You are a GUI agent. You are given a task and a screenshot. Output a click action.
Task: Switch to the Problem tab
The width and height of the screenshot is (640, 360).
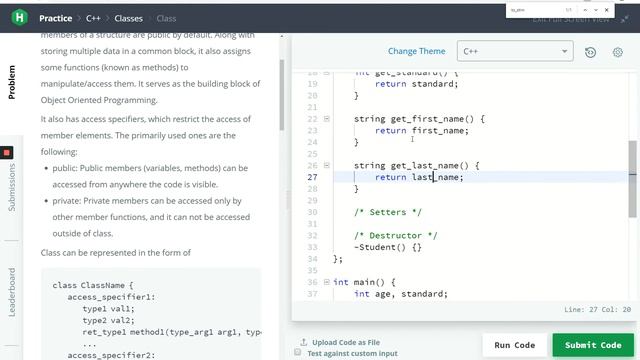[12, 82]
